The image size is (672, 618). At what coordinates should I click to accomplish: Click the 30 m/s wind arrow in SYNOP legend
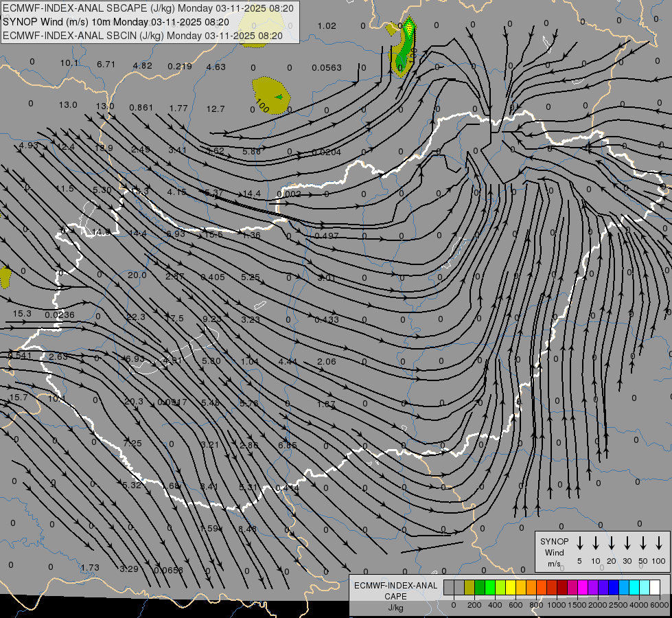627,543
